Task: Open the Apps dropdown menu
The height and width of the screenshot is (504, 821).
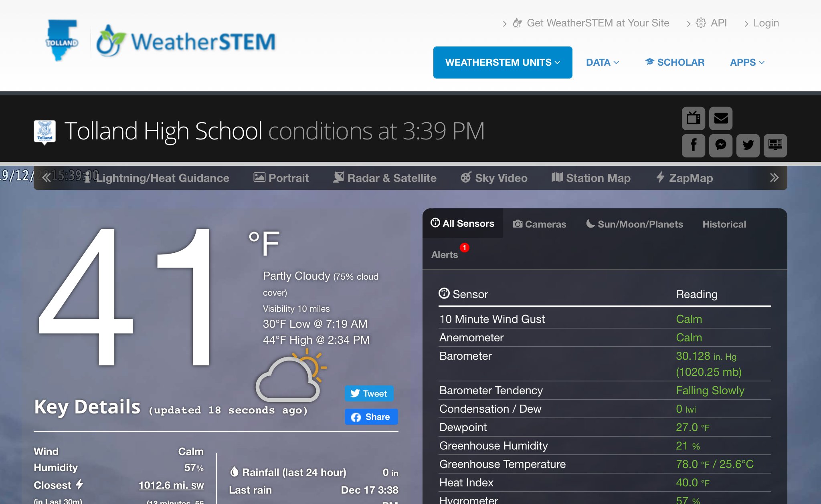Action: coord(747,62)
